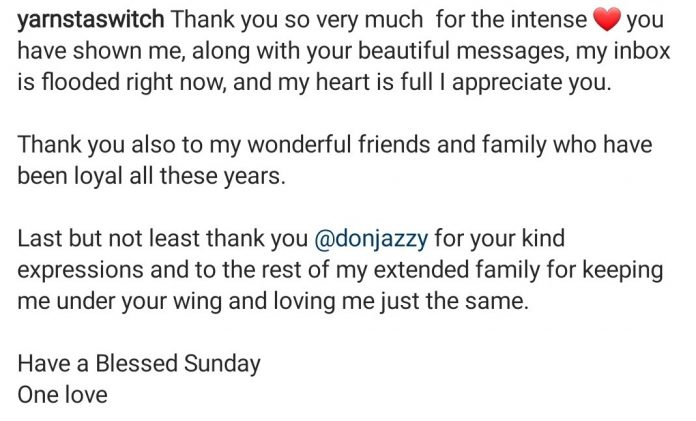This screenshot has width=696, height=421.
Task: Click the phrase "Last but not least"
Action: [104, 240]
